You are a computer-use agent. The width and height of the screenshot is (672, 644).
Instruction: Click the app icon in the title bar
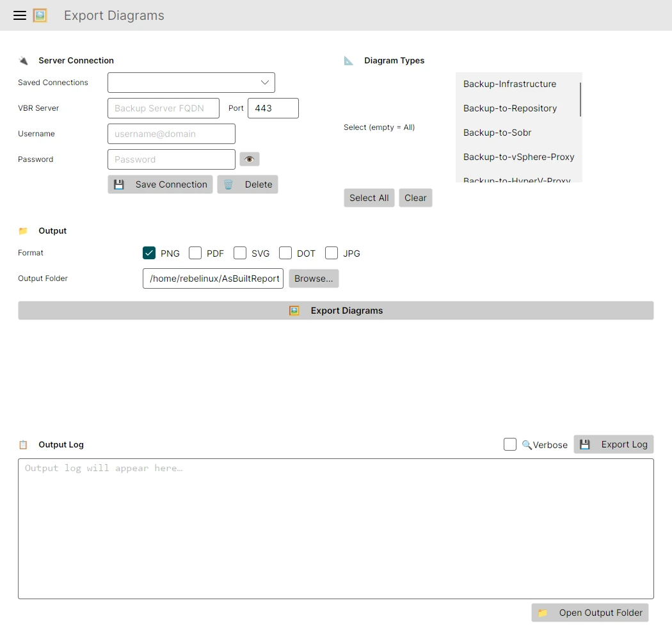click(40, 15)
